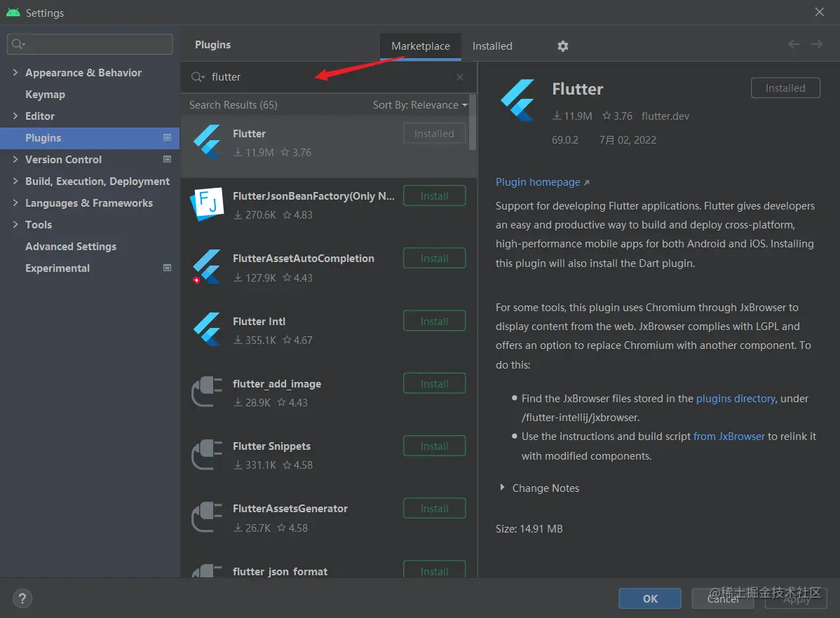Select Advanced Settings in tree
Image resolution: width=840 pixels, height=618 pixels.
[x=71, y=247]
